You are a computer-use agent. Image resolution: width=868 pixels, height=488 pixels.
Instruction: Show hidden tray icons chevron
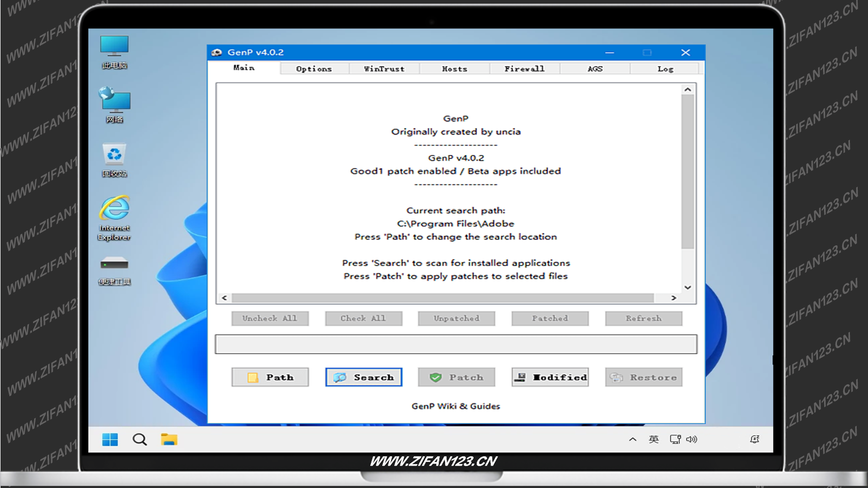(x=632, y=439)
